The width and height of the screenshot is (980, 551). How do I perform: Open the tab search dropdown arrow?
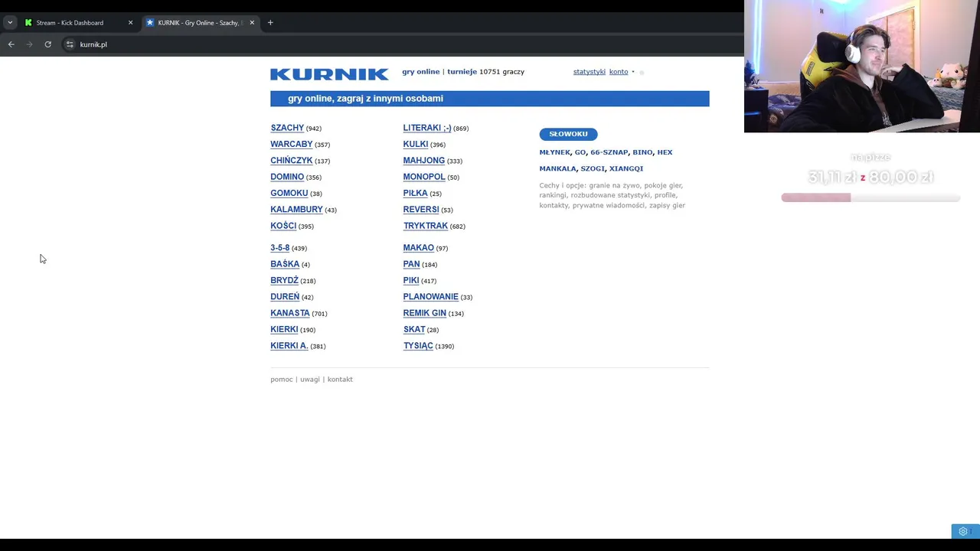click(x=10, y=22)
